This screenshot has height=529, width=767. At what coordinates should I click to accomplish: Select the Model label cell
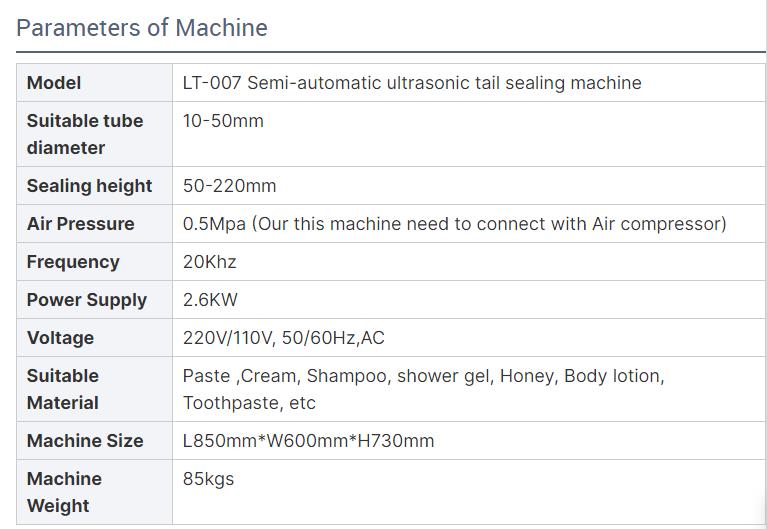click(94, 83)
